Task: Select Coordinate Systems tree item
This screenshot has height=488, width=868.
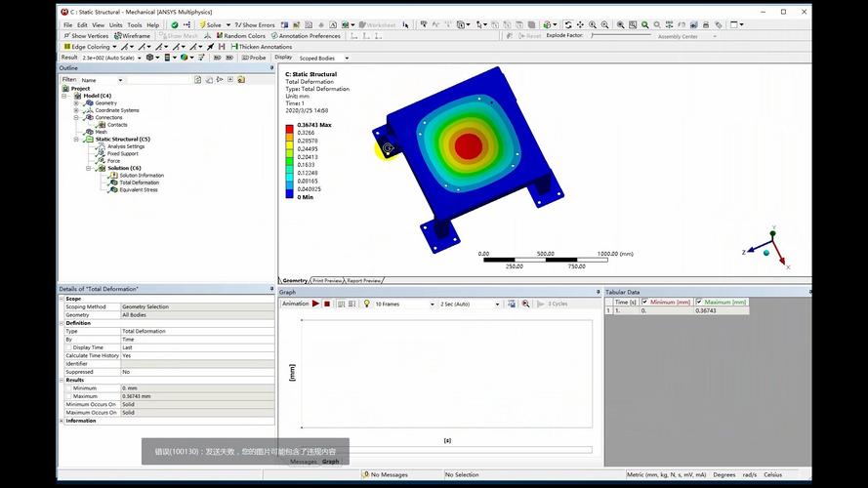Action: (x=117, y=110)
